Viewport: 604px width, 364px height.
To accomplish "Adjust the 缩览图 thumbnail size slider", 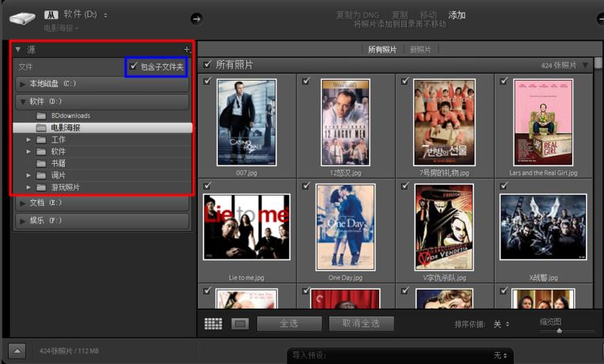I will (x=560, y=331).
